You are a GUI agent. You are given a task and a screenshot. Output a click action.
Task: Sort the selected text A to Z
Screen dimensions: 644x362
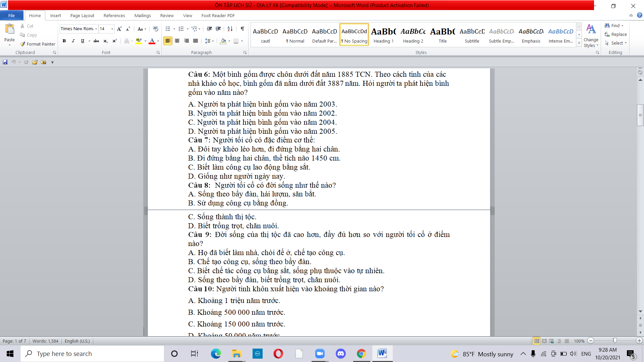[230, 29]
